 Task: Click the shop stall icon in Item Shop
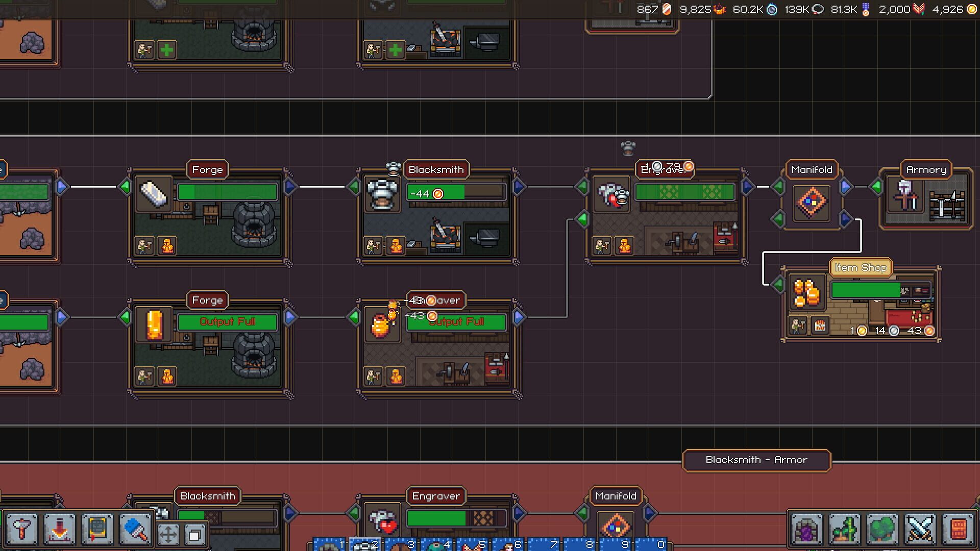(x=820, y=325)
